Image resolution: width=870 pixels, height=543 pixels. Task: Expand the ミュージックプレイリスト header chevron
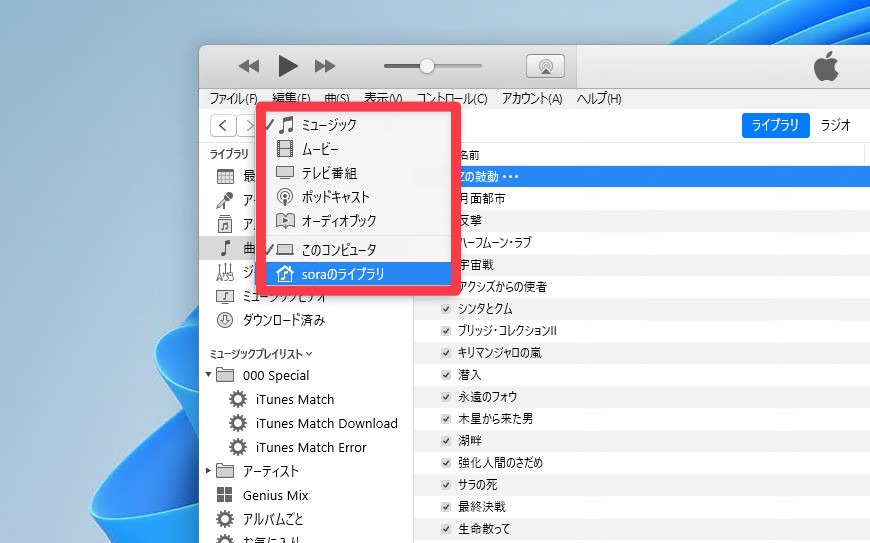(309, 354)
